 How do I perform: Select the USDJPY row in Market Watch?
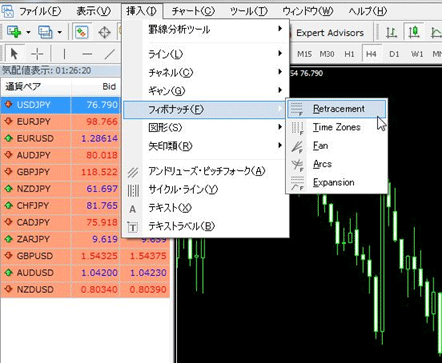pos(60,105)
